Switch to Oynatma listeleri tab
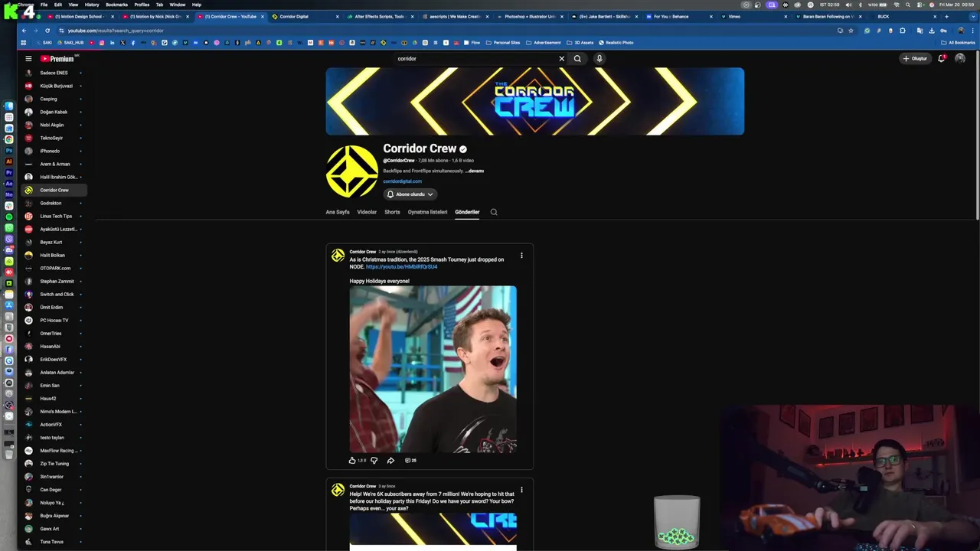 tap(427, 212)
